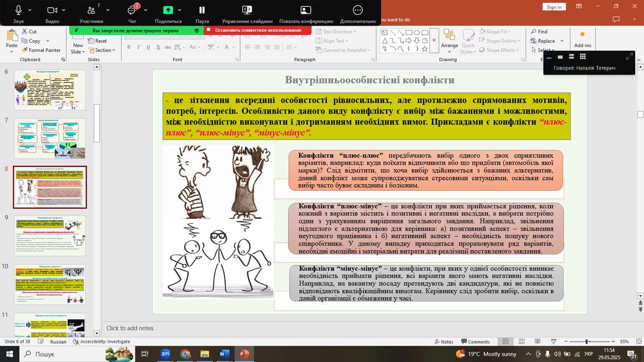Switch to Slide Sorter view icon
The height and width of the screenshot is (362, 644).
tap(521, 341)
